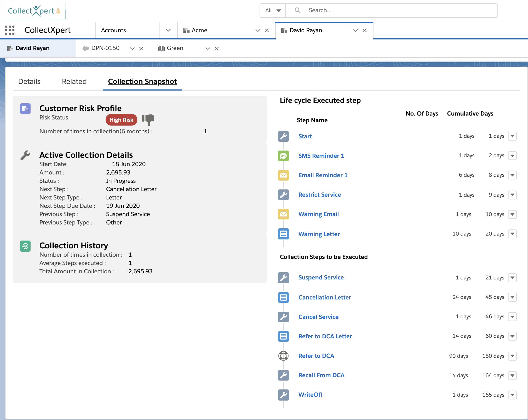This screenshot has width=528, height=420.
Task: Click the wrench icon beside Active Collection Details
Action: [x=25, y=155]
